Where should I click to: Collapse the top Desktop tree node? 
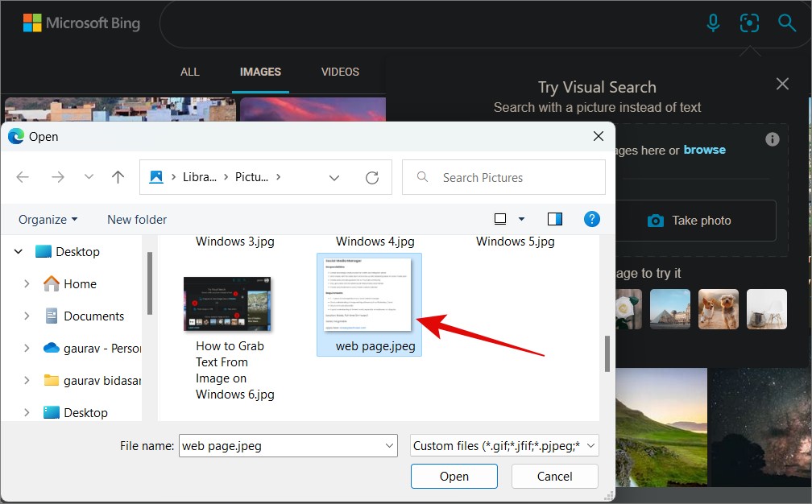[x=18, y=251]
